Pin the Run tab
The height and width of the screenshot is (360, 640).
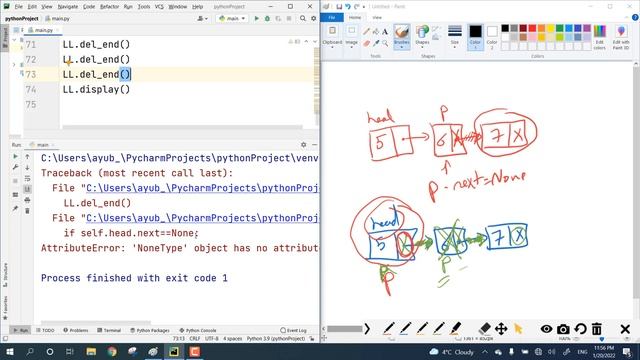[x=16, y=209]
